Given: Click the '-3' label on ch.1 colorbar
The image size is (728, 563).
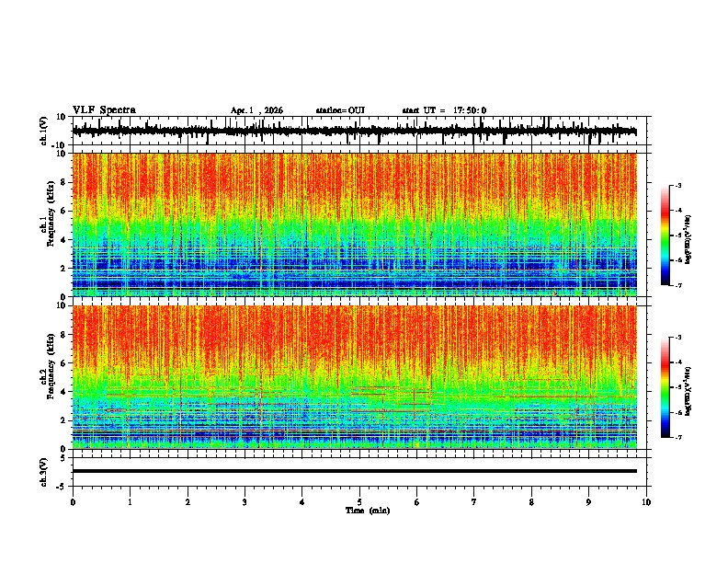Looking at the screenshot, I should [x=678, y=185].
